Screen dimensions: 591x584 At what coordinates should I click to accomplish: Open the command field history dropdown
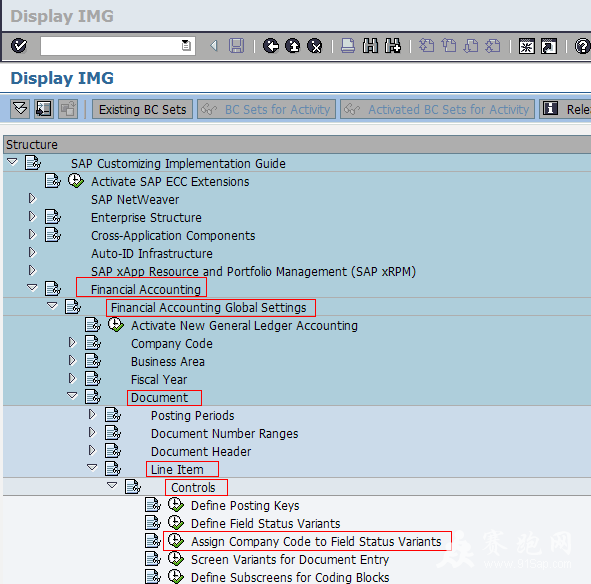pos(186,46)
